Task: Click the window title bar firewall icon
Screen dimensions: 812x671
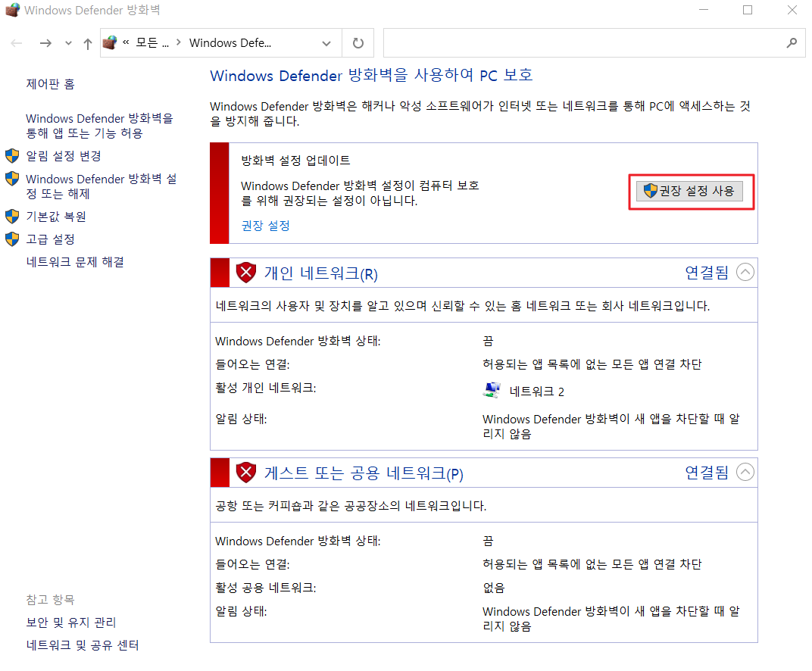Action: 12,10
